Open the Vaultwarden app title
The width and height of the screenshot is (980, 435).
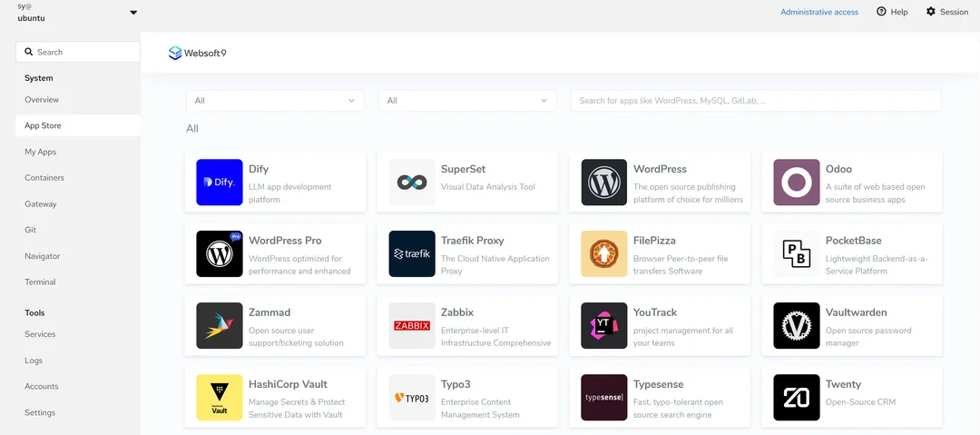pyautogui.click(x=857, y=312)
